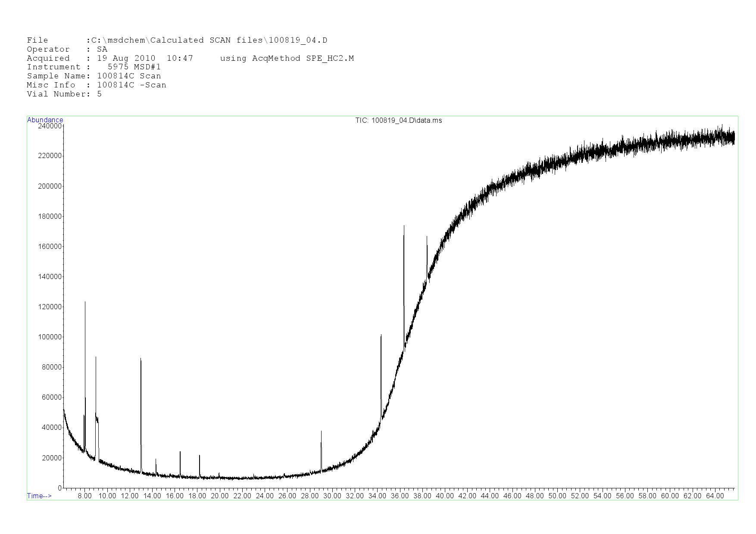
Task: Click the Sample Name 100814C Scan line
Action: coord(94,76)
